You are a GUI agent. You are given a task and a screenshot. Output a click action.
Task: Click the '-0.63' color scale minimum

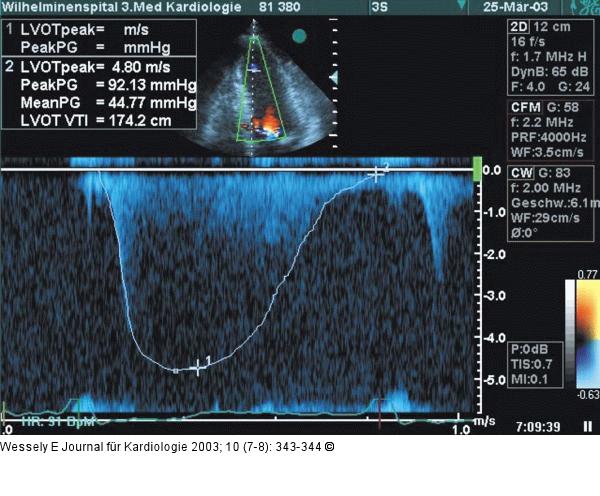tap(589, 394)
